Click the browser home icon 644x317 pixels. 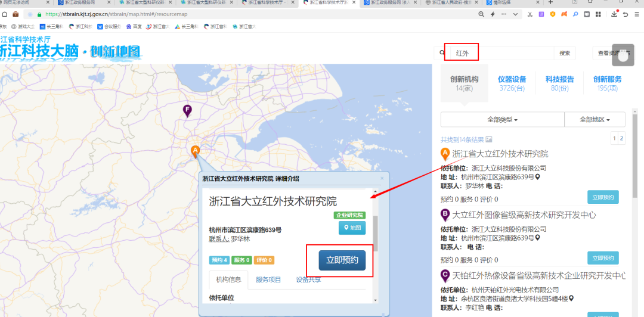(5, 14)
